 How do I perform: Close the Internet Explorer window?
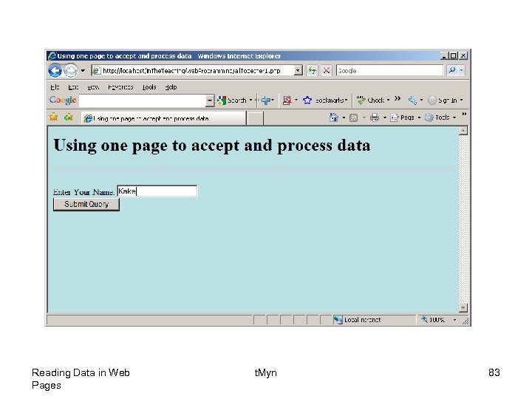point(463,56)
